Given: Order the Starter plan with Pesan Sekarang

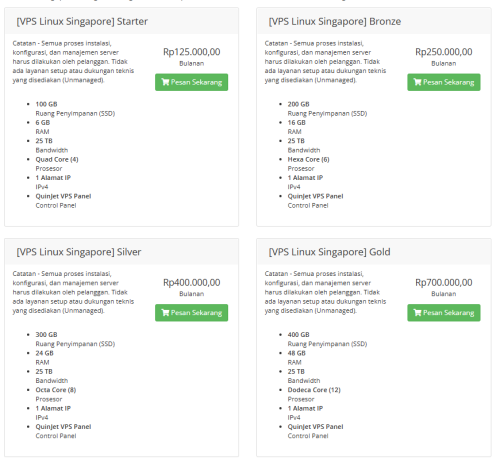Looking at the screenshot, I should [x=192, y=82].
